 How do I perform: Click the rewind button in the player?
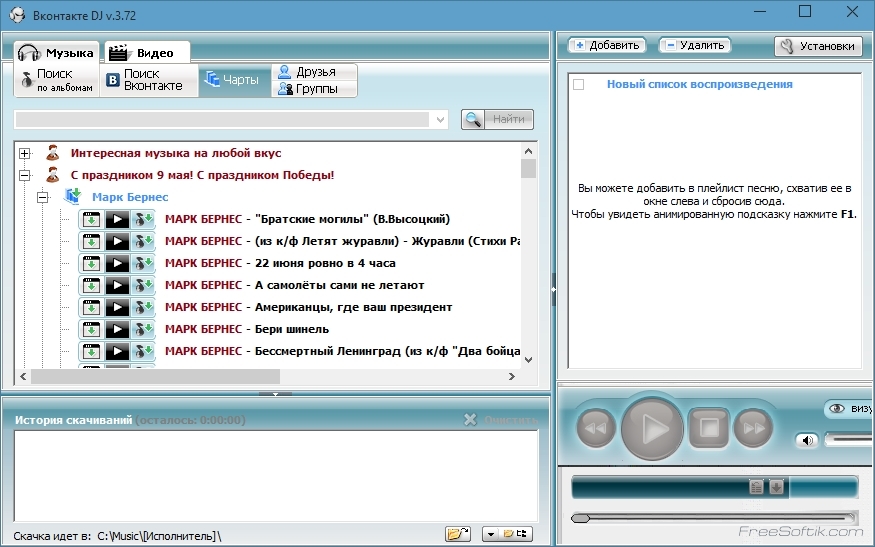tap(594, 428)
